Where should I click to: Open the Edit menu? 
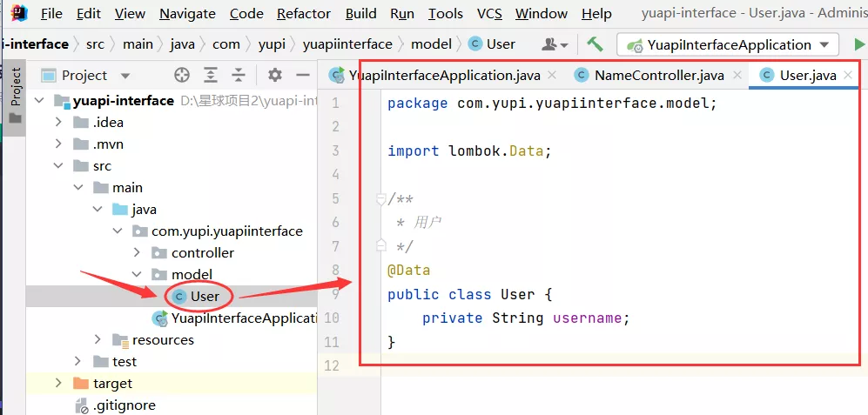pyautogui.click(x=89, y=13)
